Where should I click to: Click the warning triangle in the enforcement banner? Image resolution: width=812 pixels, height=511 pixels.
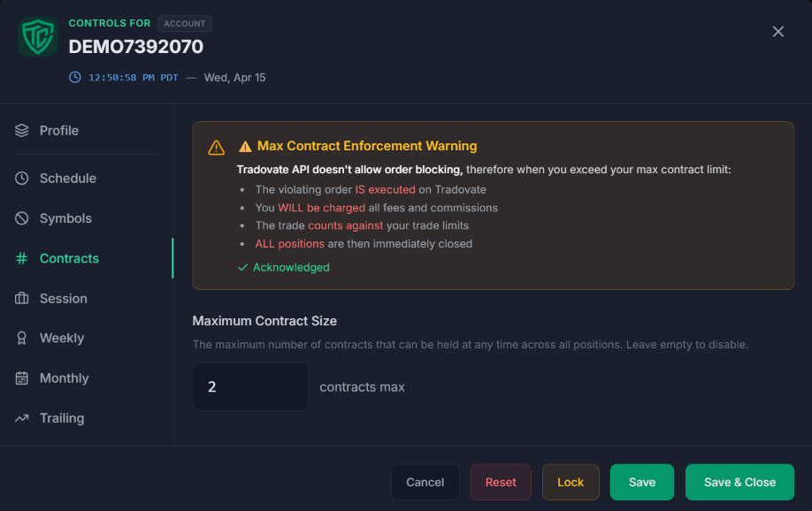point(216,148)
